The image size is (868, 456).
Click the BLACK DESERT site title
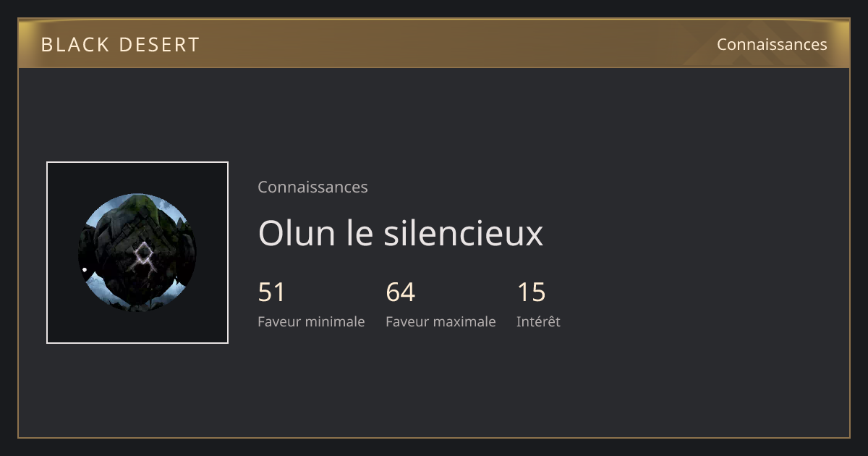[x=120, y=45]
